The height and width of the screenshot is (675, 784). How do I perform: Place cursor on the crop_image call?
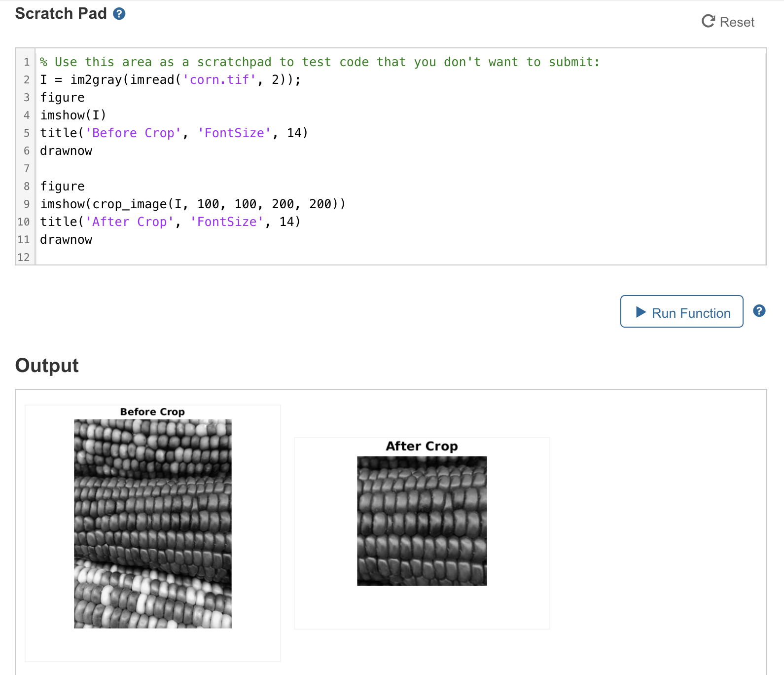(x=130, y=204)
